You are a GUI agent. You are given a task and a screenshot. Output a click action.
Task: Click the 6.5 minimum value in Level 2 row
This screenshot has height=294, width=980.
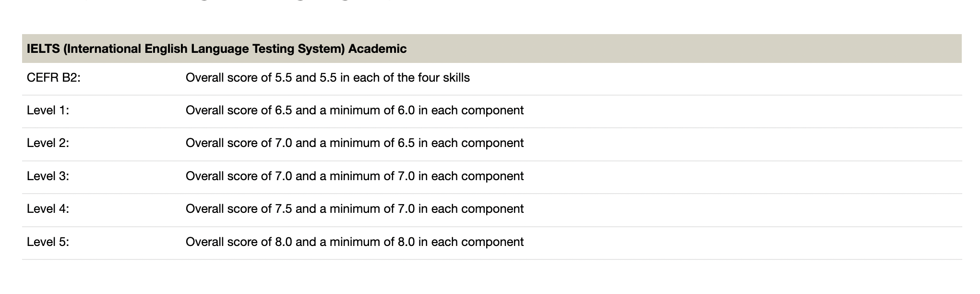(x=406, y=143)
